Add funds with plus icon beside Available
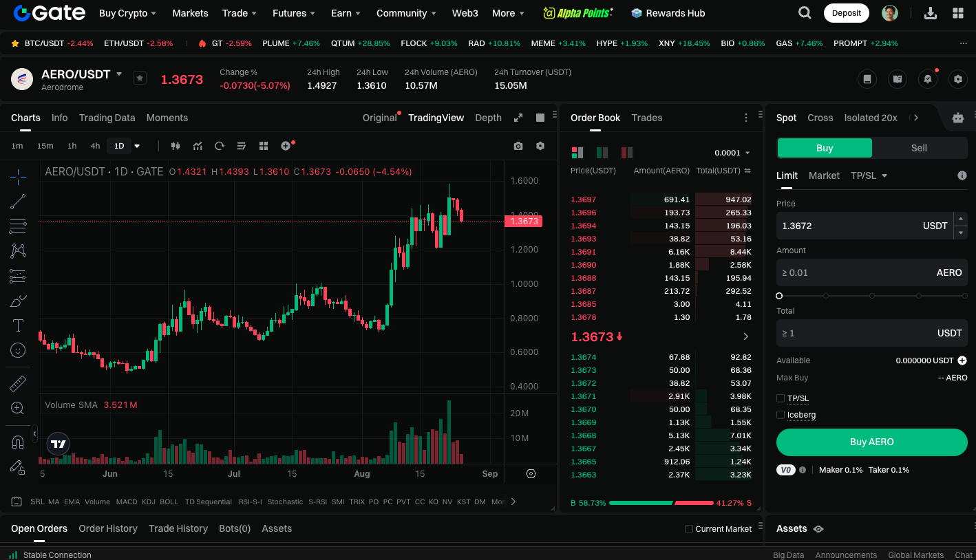 pyautogui.click(x=962, y=360)
